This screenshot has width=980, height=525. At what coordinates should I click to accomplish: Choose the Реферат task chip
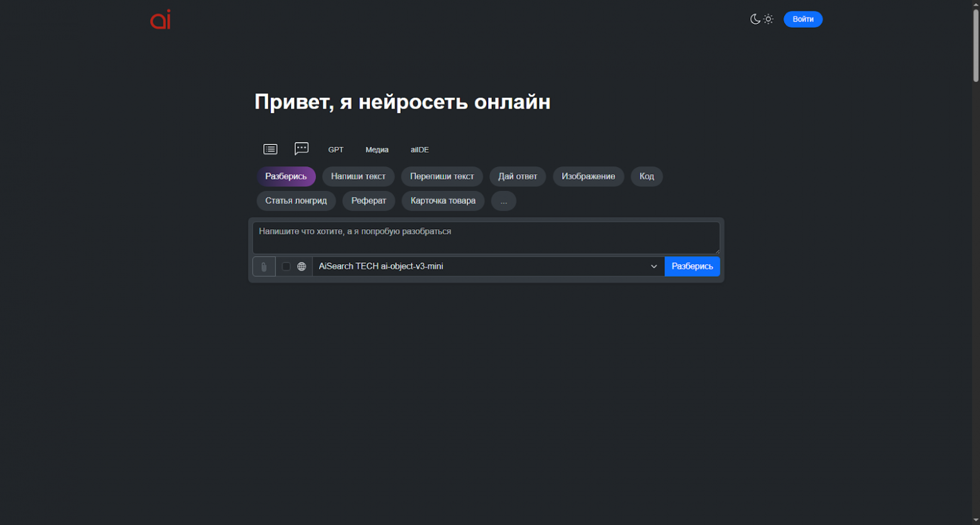[369, 200]
